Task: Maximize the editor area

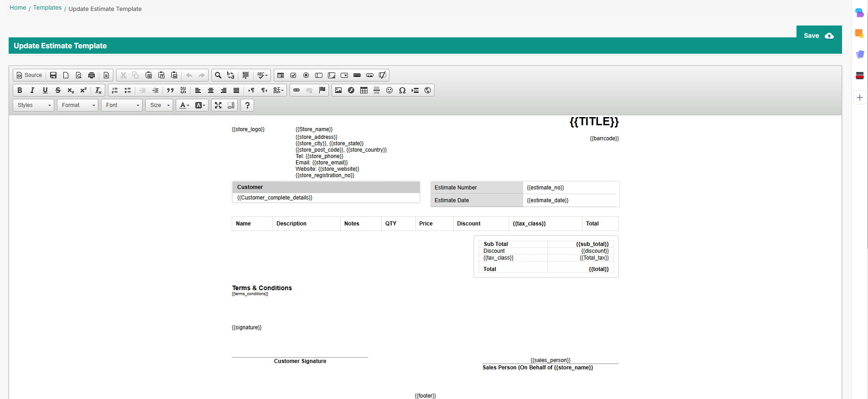Action: click(x=218, y=105)
